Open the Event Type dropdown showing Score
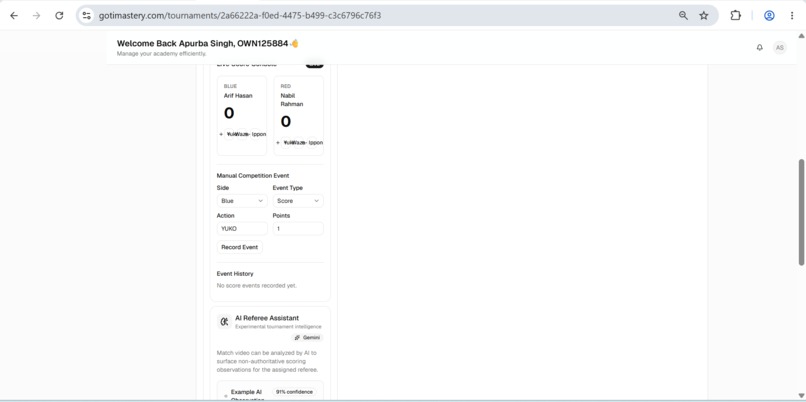This screenshot has width=806, height=402. coord(298,201)
